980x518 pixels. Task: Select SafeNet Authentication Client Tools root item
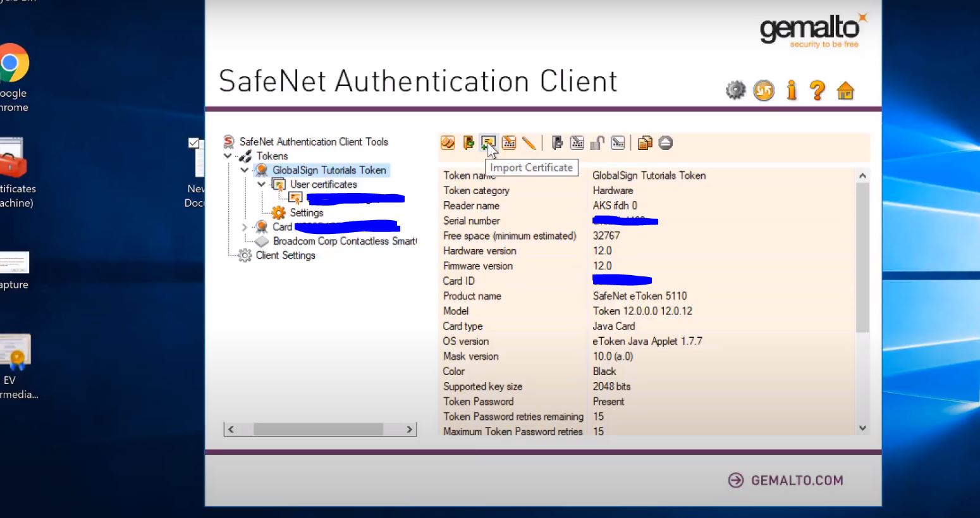(314, 142)
